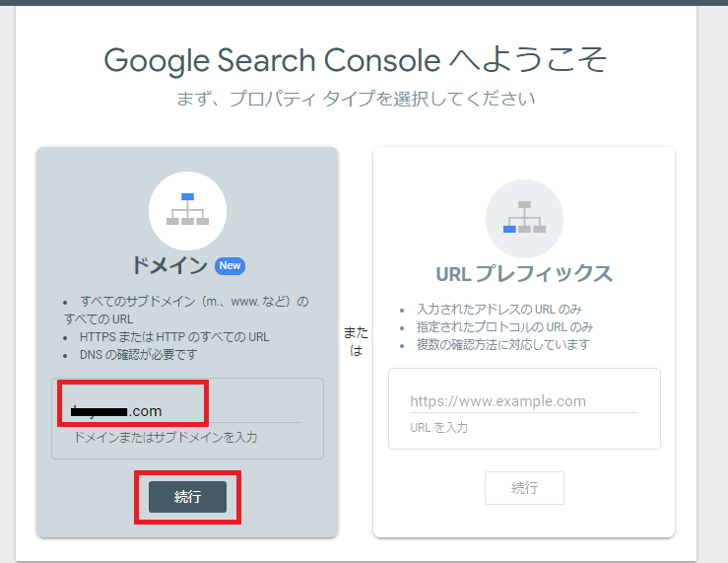Click the URL を入力 hint label
728x563 pixels.
(438, 427)
